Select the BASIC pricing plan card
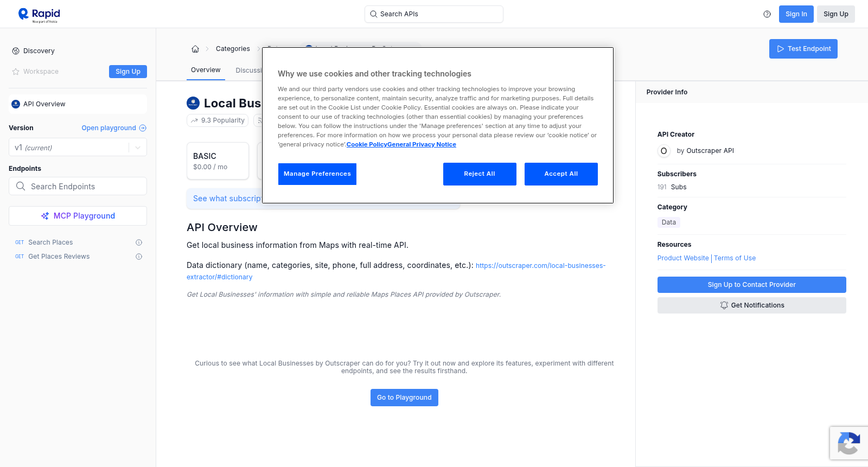The width and height of the screenshot is (868, 467). point(218,161)
